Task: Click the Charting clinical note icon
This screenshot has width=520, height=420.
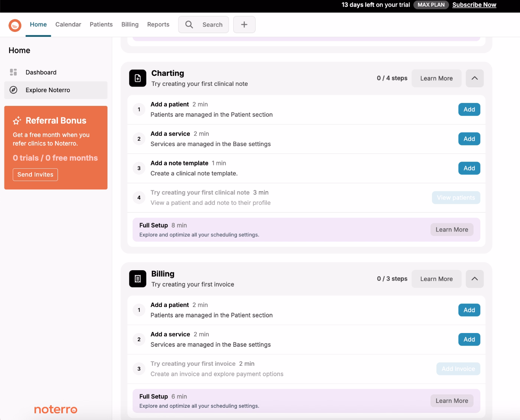Action: [137, 78]
